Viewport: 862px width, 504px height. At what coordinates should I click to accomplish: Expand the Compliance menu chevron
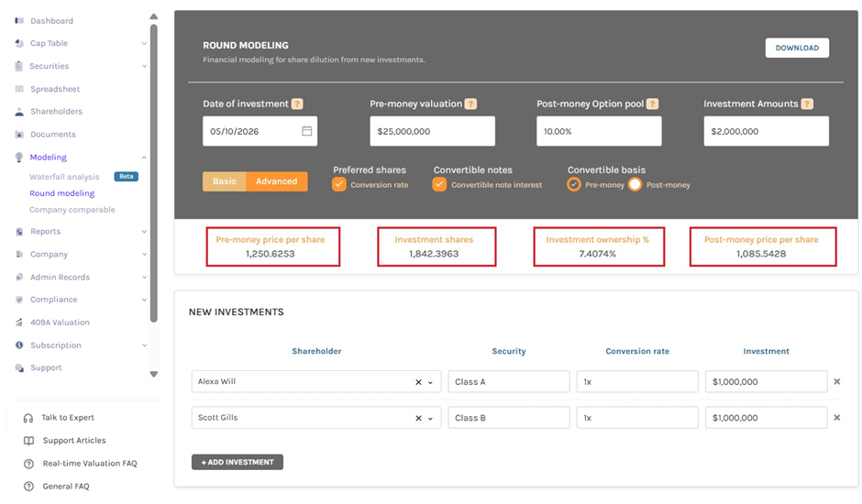click(x=144, y=300)
